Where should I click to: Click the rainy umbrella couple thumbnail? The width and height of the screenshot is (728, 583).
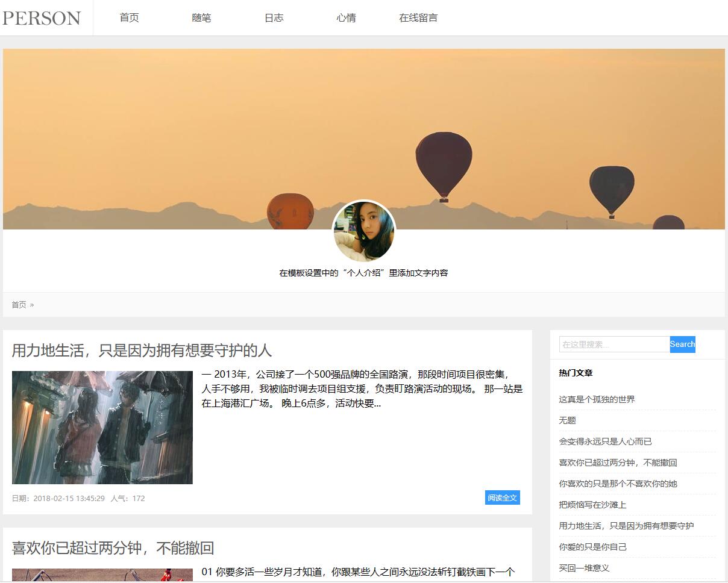pyautogui.click(x=102, y=427)
